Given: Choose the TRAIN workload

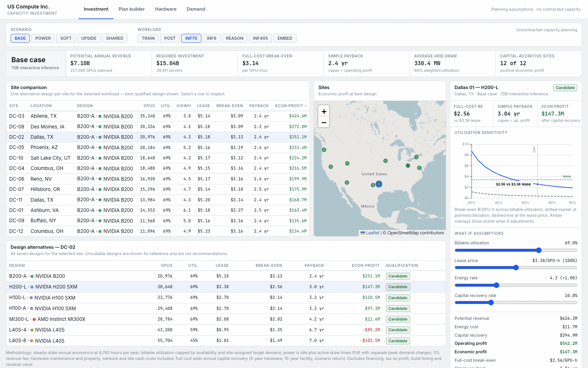Looking at the screenshot, I should coord(148,38).
